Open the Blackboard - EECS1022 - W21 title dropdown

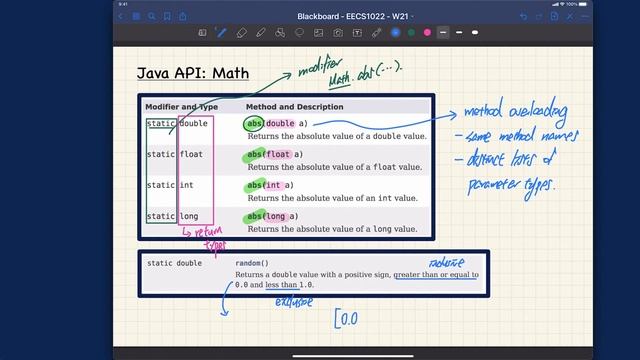[355, 16]
